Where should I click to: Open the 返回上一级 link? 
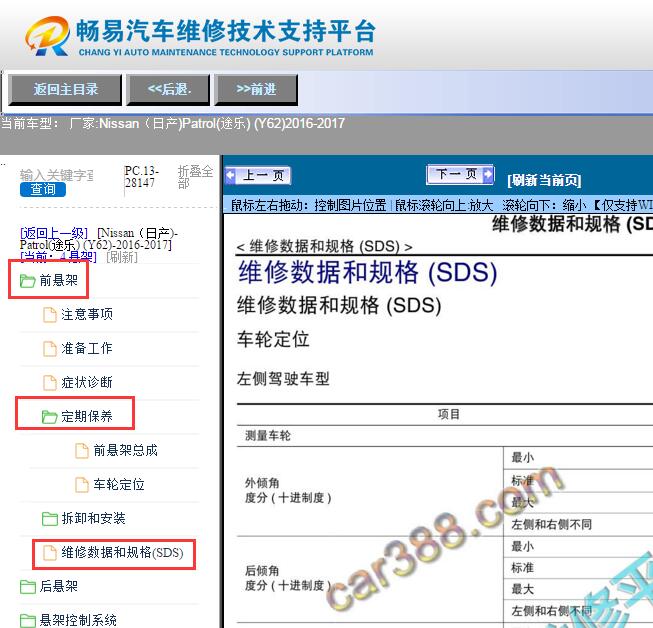54,233
